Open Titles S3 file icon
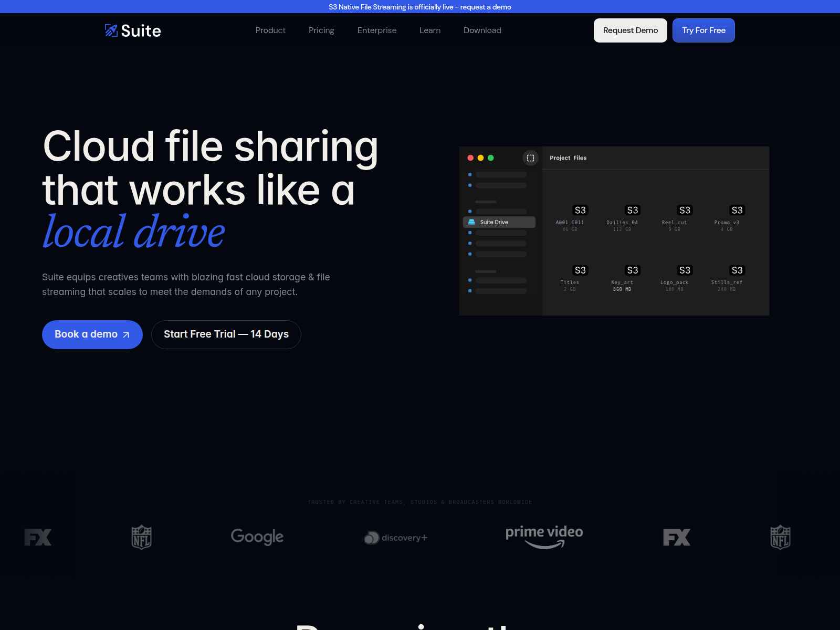This screenshot has width=840, height=630. (x=580, y=270)
